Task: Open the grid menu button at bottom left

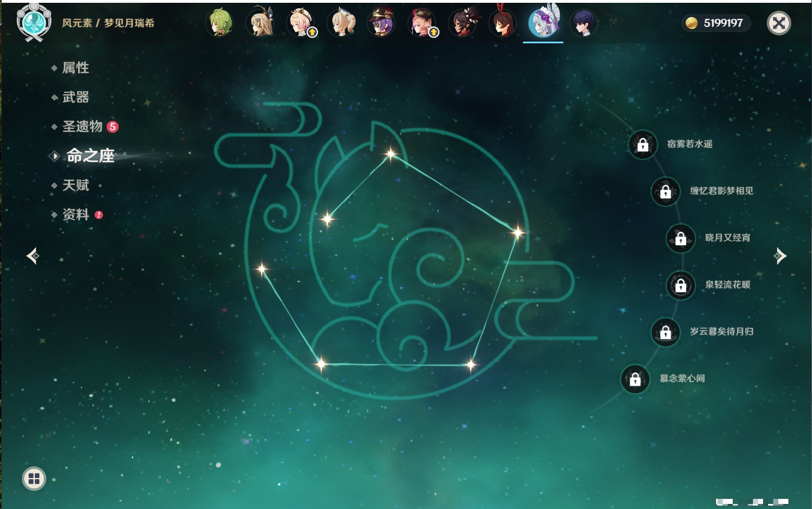Action: [x=34, y=479]
